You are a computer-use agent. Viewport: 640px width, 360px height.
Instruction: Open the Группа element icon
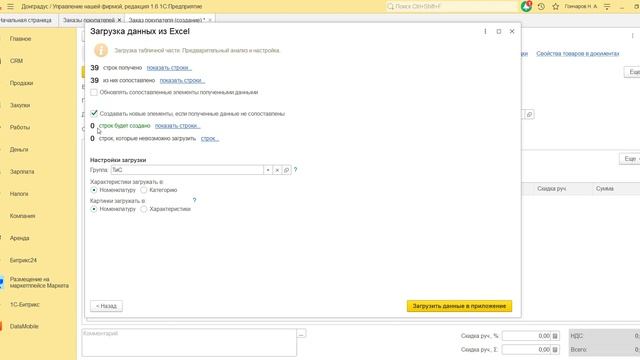click(287, 170)
